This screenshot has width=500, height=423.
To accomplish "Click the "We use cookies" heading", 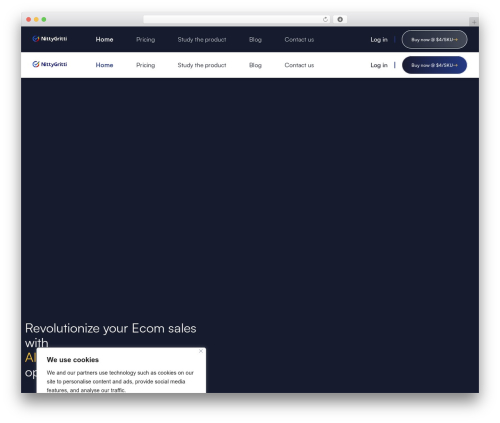I will [73, 360].
